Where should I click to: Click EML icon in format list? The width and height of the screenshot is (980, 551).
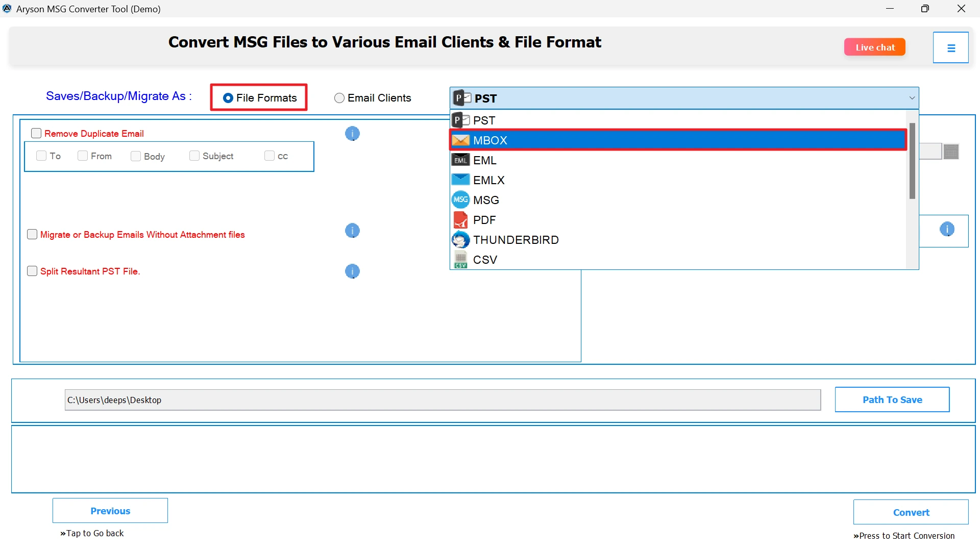[x=460, y=160]
